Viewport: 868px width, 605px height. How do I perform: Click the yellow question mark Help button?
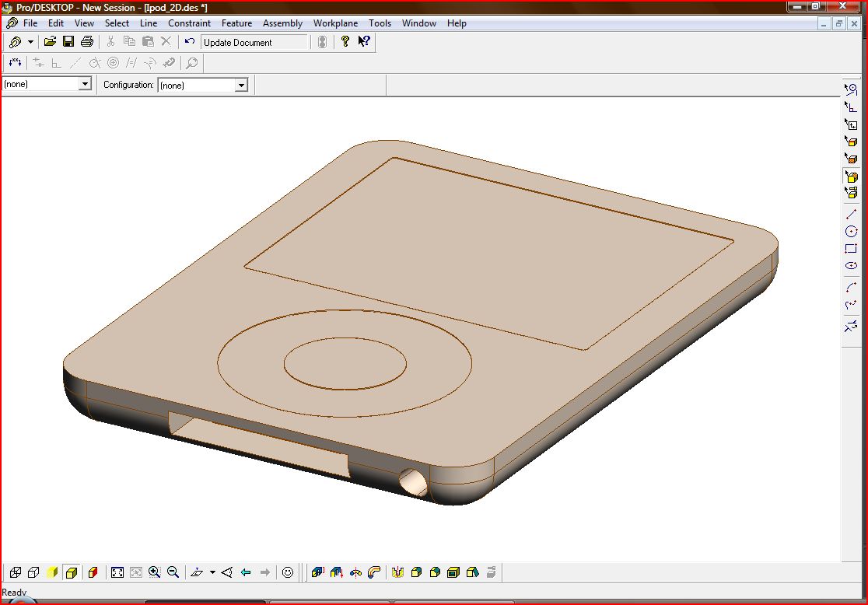point(345,42)
